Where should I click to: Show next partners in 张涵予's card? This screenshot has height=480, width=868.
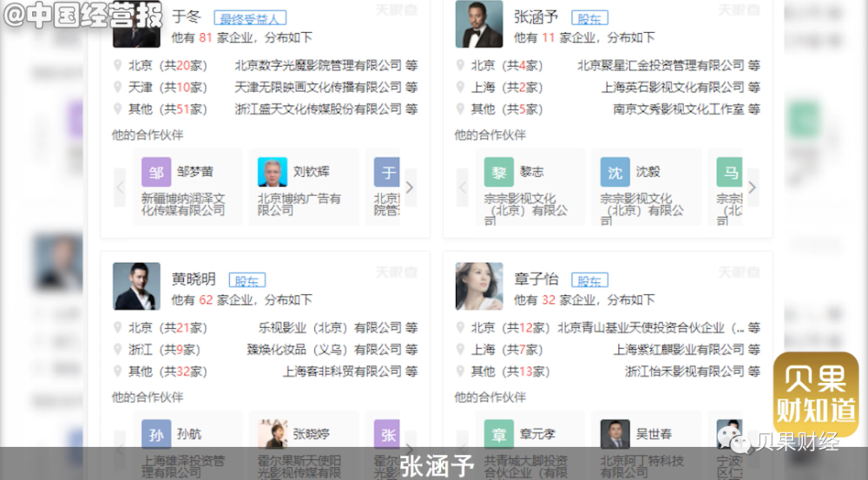[753, 187]
